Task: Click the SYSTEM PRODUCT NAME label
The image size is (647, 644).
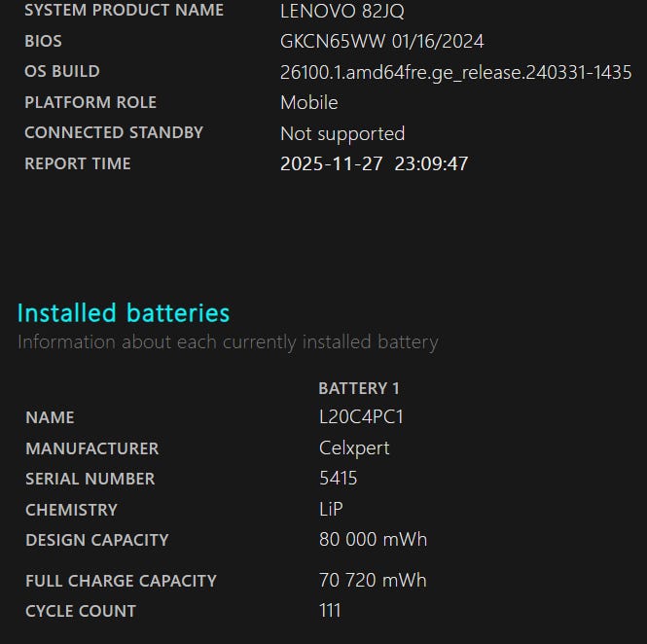Action: coord(124,11)
